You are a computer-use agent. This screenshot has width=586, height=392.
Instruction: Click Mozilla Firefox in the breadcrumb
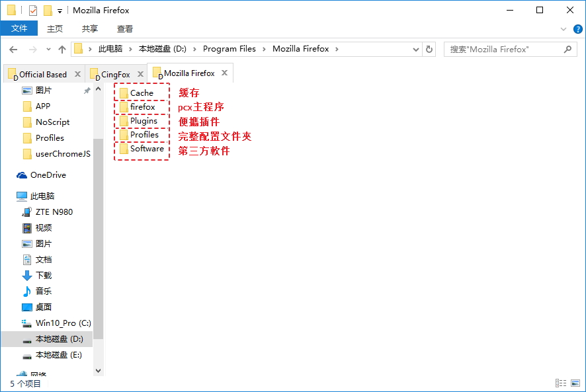pyautogui.click(x=301, y=49)
